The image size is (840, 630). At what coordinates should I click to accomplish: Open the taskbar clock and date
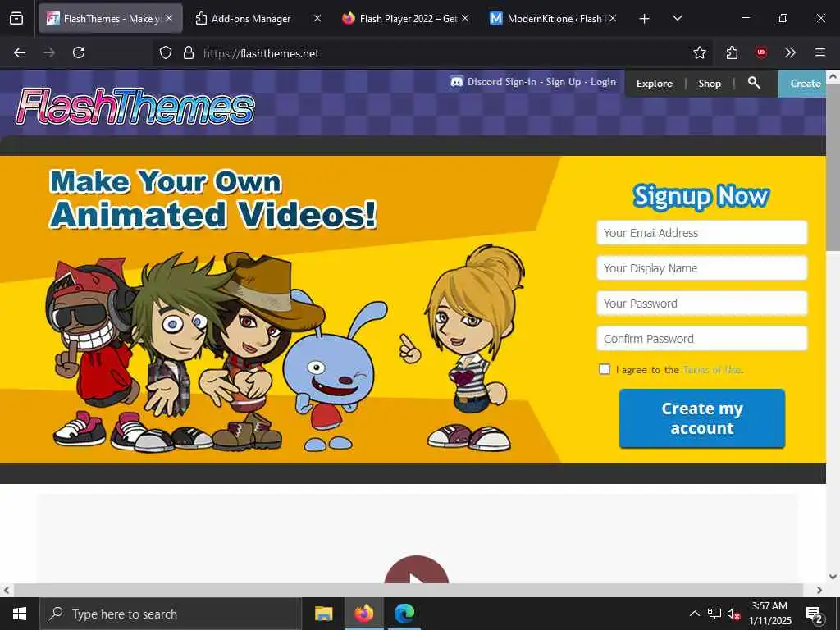tap(769, 614)
